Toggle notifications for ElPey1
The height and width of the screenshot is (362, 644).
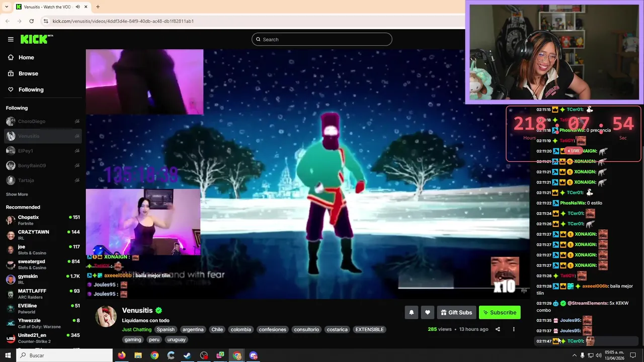click(x=77, y=150)
